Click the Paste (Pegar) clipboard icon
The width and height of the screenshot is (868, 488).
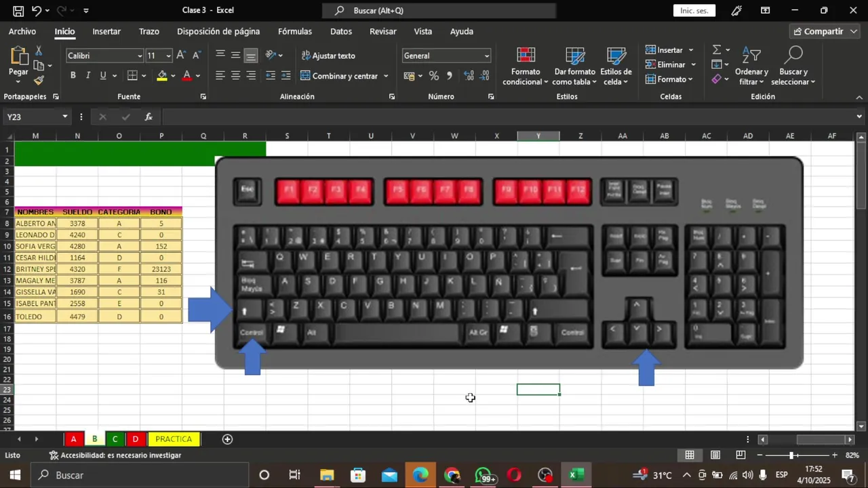pyautogui.click(x=18, y=57)
